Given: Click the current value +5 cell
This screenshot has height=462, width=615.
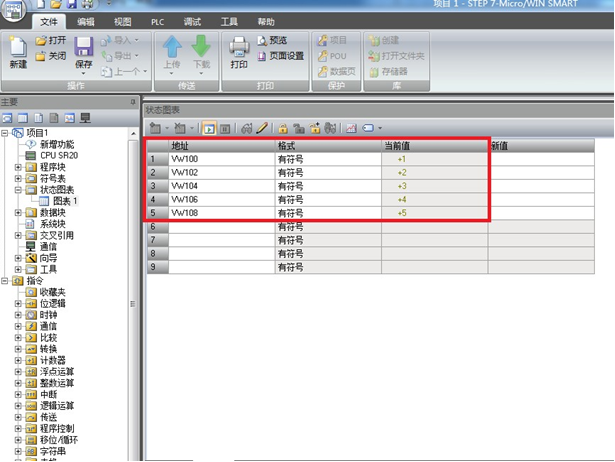Looking at the screenshot, I should click(435, 213).
